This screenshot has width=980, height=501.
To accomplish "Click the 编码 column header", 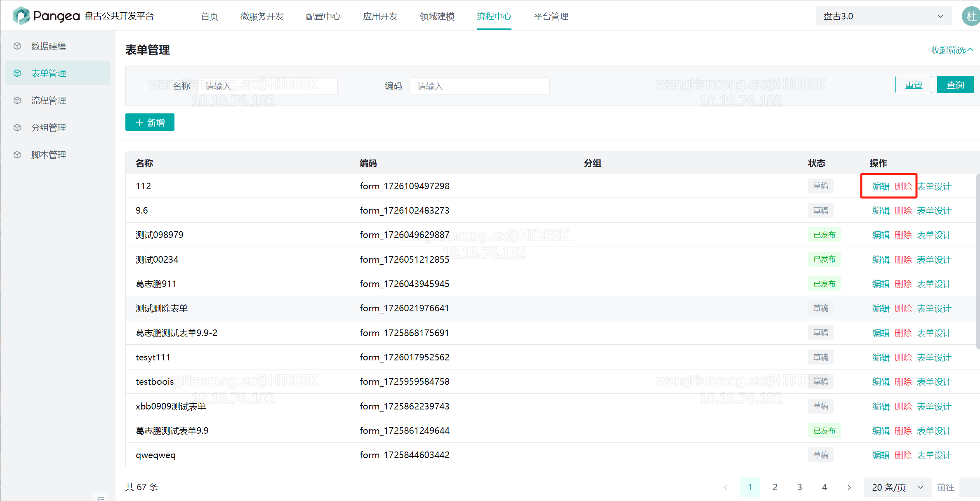I will 368,163.
